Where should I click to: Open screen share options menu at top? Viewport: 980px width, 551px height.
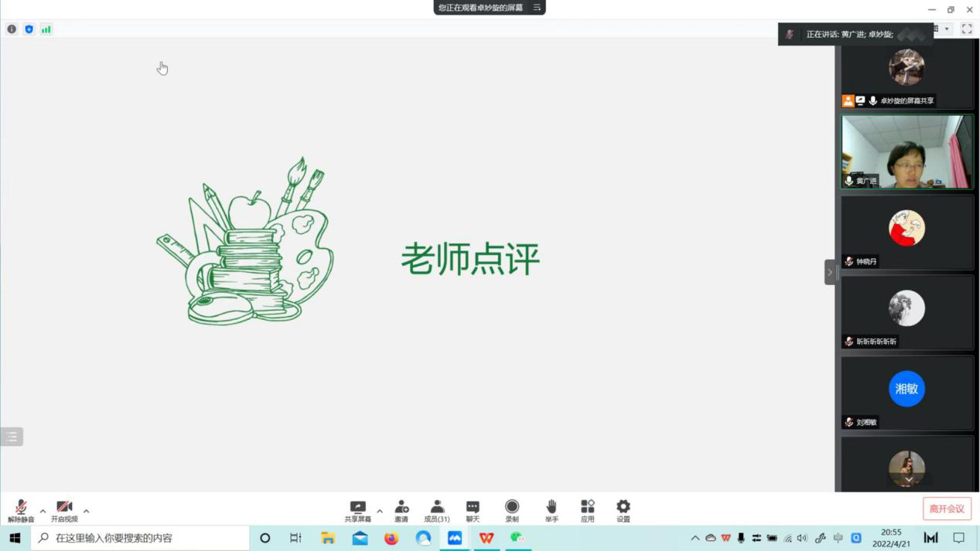coord(537,8)
